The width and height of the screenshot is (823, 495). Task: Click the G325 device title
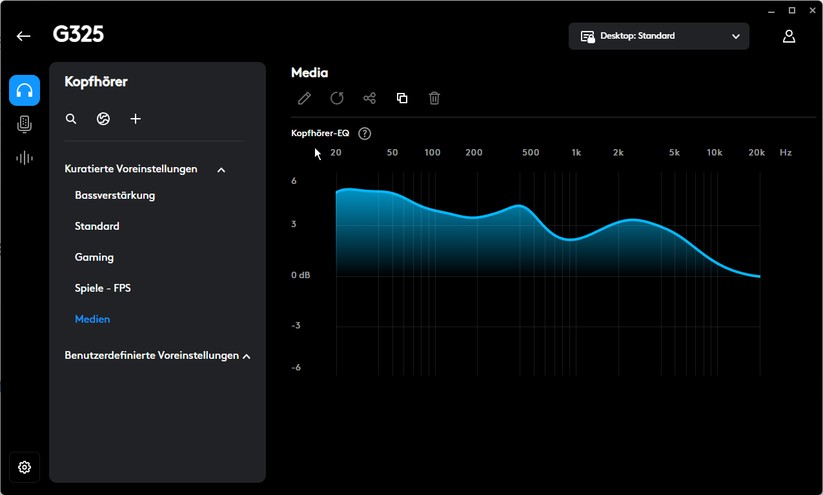(x=78, y=34)
